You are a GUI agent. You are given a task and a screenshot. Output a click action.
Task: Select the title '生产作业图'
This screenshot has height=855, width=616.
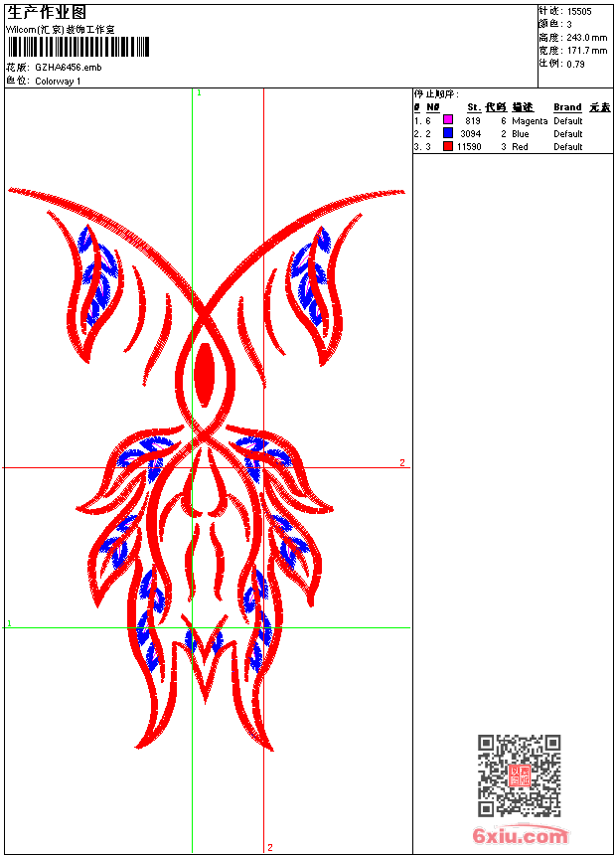point(47,13)
